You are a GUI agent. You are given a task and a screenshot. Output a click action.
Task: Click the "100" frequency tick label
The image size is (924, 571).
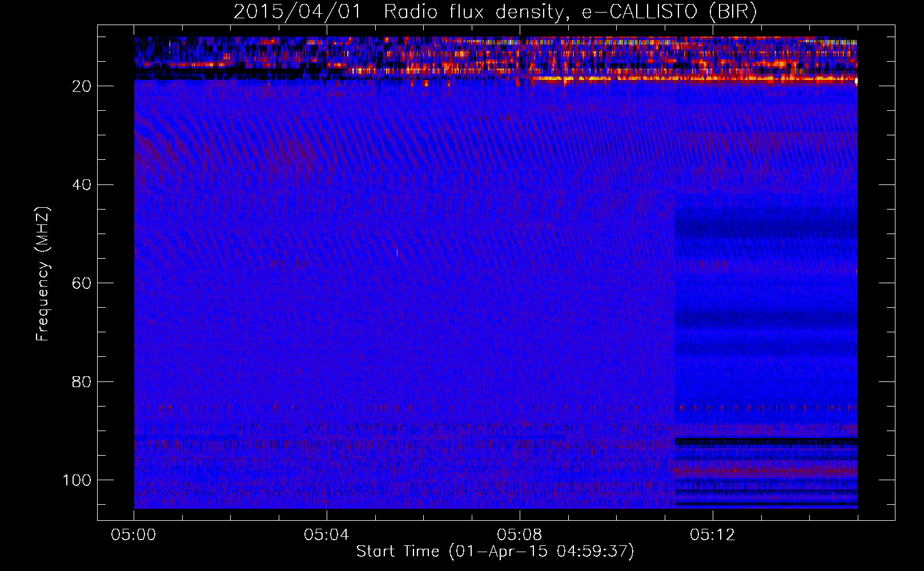[x=77, y=480]
